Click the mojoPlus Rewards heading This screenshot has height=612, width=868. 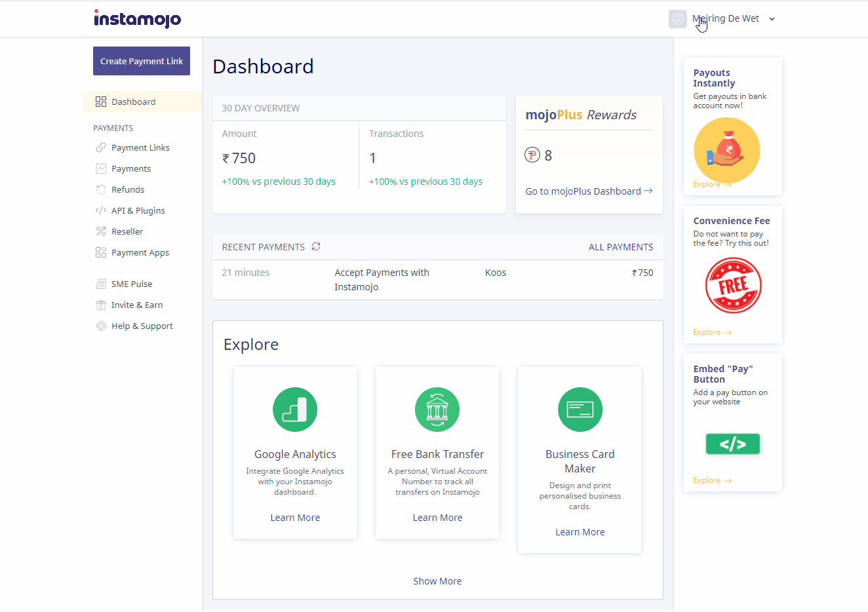pos(581,115)
